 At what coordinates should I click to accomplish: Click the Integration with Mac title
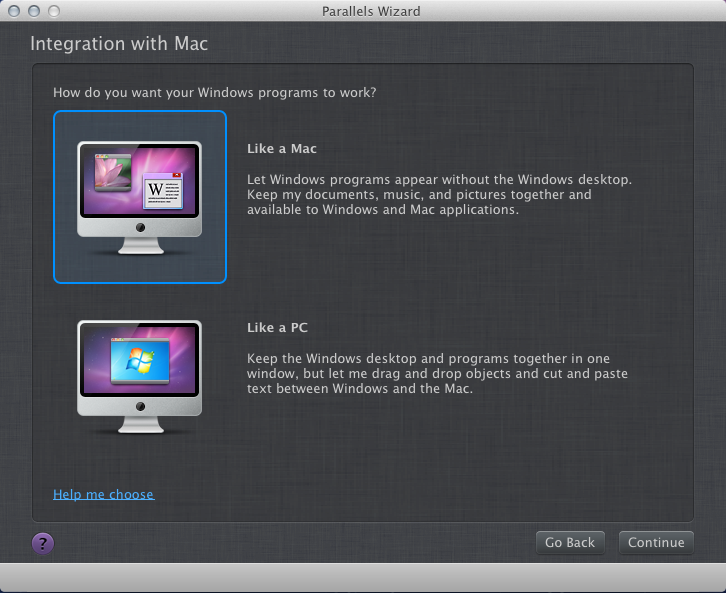119,44
